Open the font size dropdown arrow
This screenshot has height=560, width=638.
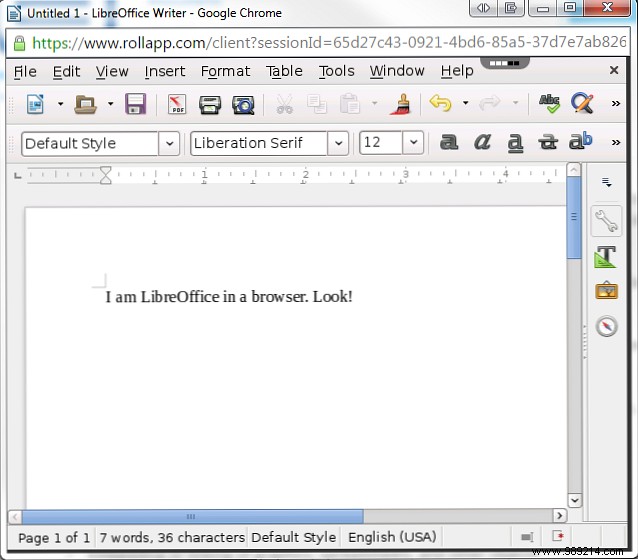coord(413,142)
